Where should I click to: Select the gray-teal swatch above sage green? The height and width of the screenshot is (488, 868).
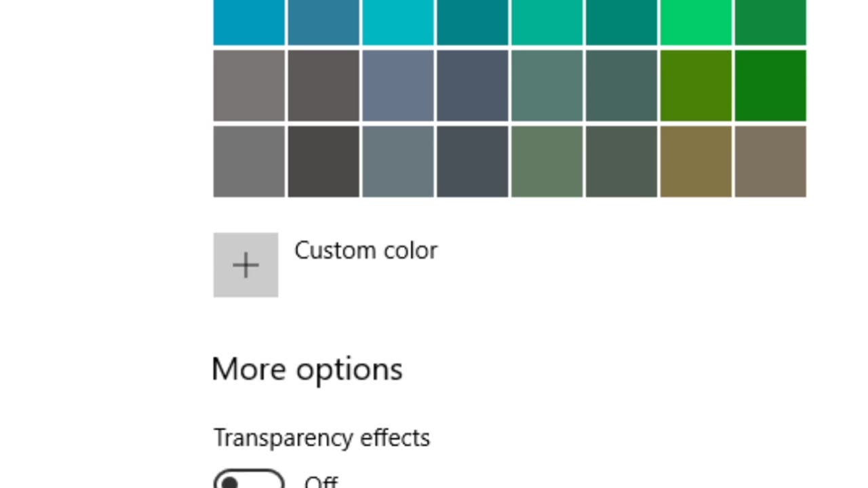pyautogui.click(x=547, y=86)
